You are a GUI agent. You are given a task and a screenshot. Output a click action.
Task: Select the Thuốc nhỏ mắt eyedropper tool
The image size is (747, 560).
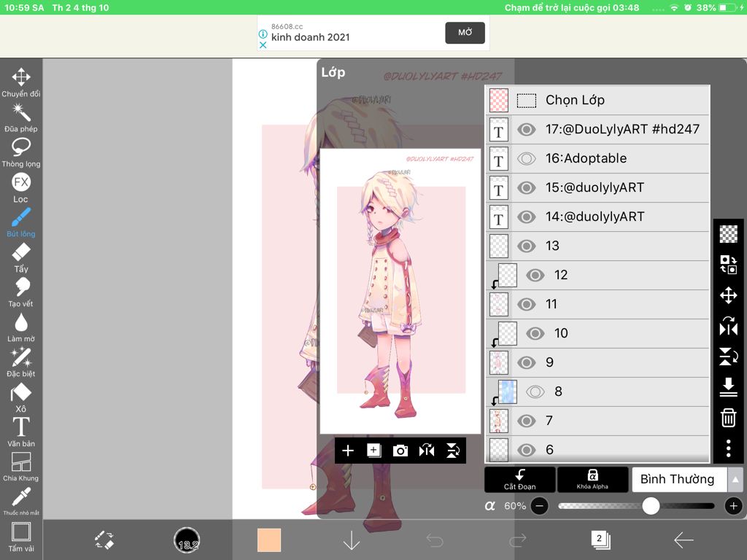tap(21, 501)
